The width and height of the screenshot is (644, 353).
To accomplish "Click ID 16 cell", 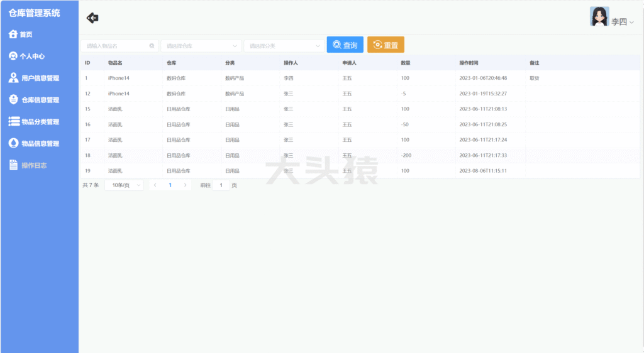I will pos(87,124).
